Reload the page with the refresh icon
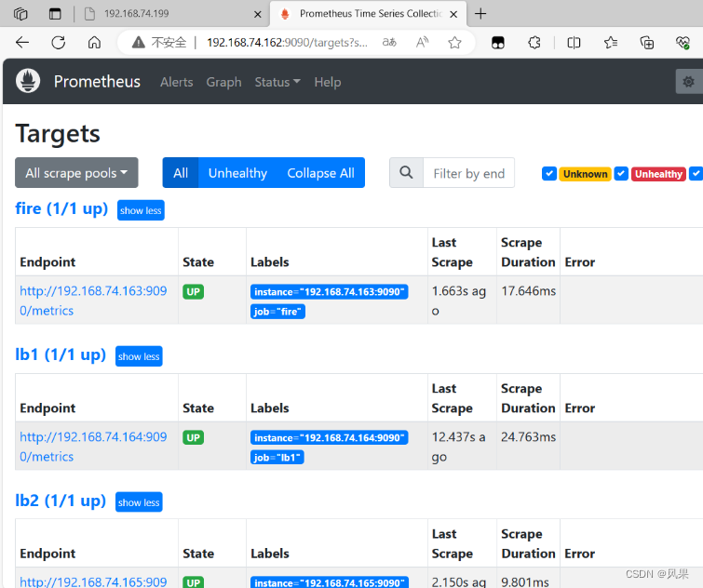 59,43
